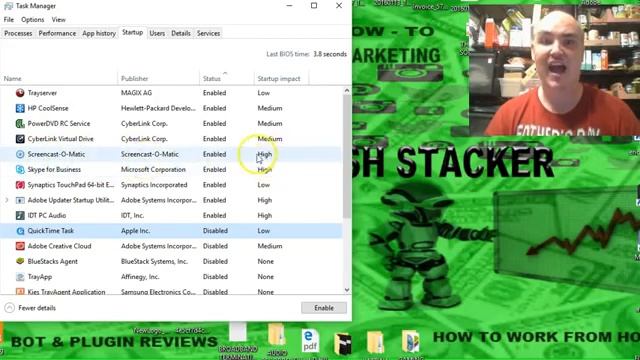Click the PowerDVD RC Service icon

[20, 124]
